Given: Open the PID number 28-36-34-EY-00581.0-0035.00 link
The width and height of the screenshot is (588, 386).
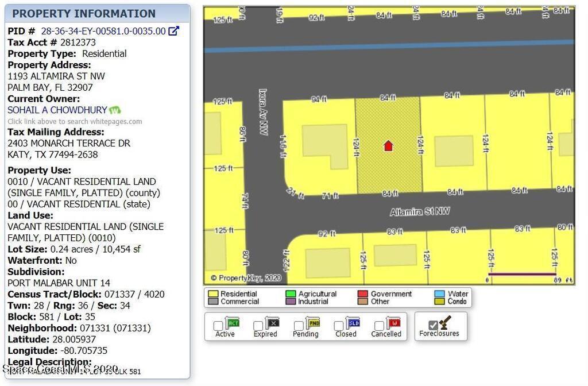Looking at the screenshot, I should [x=103, y=31].
